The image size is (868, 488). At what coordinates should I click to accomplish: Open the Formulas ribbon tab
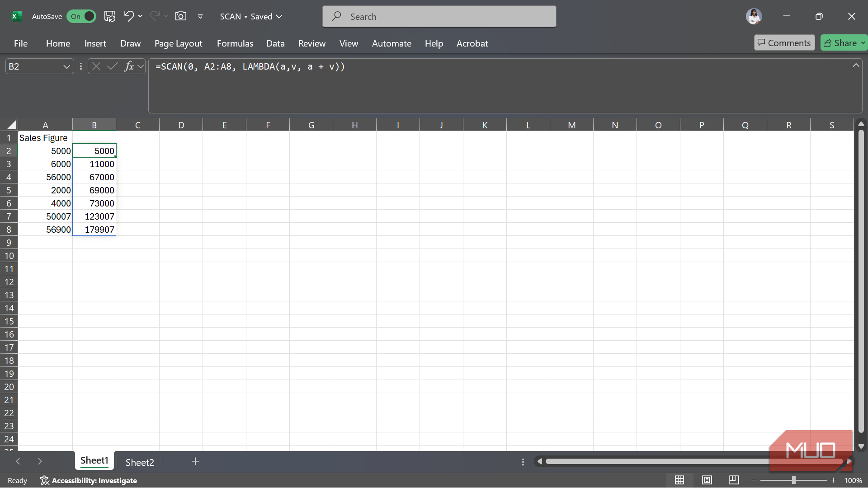[235, 43]
